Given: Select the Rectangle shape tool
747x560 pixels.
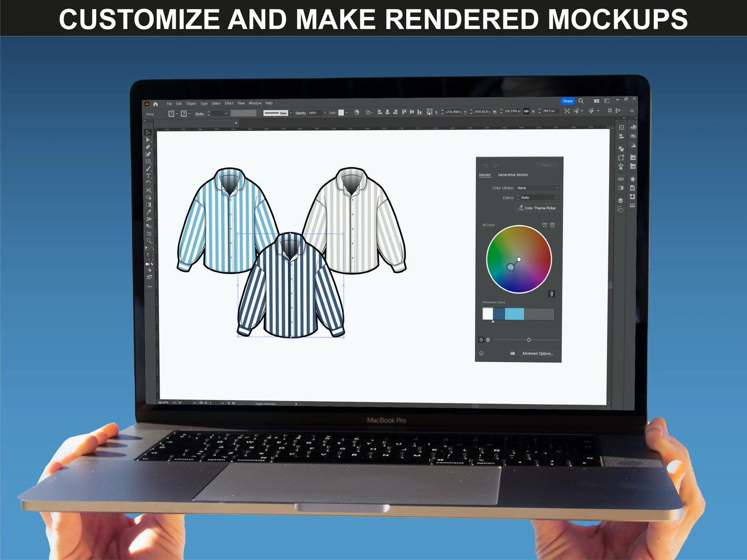Looking at the screenshot, I should click(148, 162).
